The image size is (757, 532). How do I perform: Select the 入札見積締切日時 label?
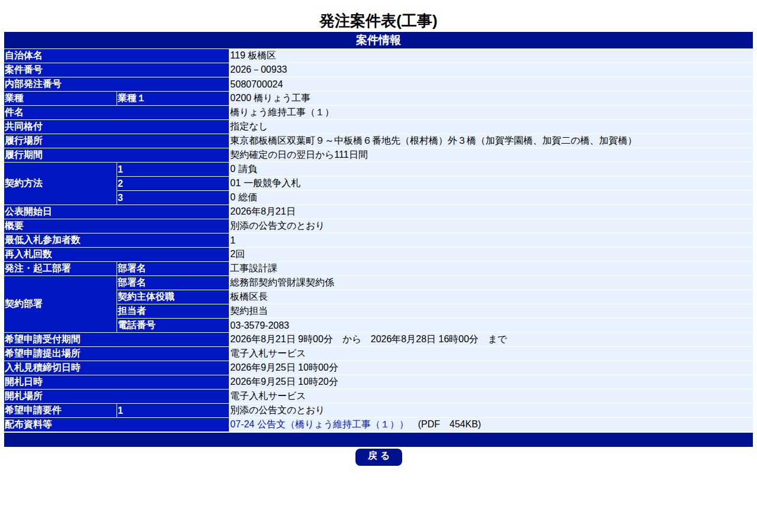pos(43,368)
